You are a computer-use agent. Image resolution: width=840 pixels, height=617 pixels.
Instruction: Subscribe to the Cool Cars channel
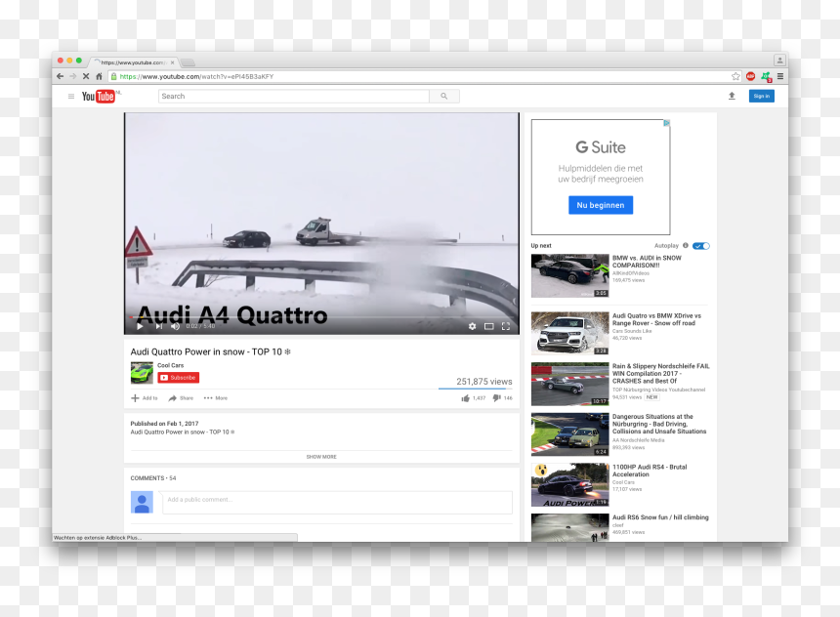pyautogui.click(x=179, y=378)
